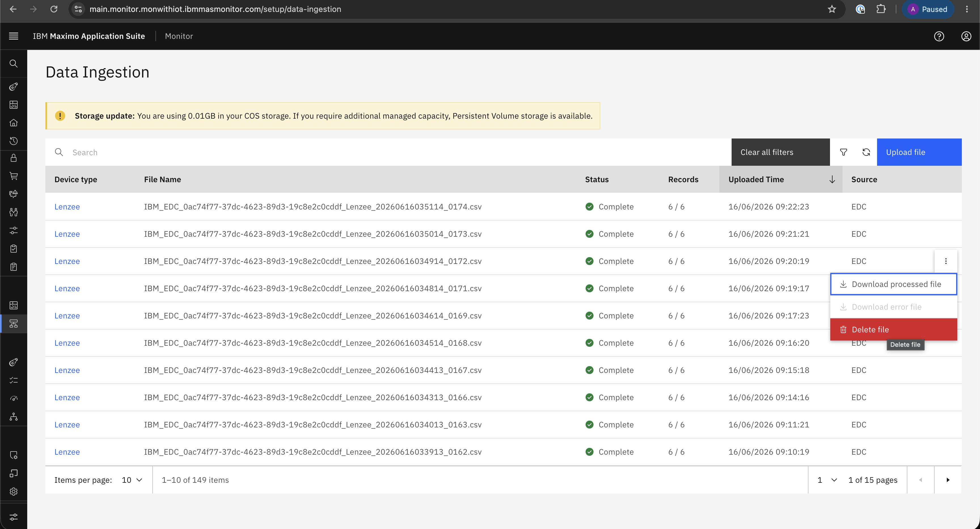Open the sidebar home icon

pyautogui.click(x=14, y=123)
